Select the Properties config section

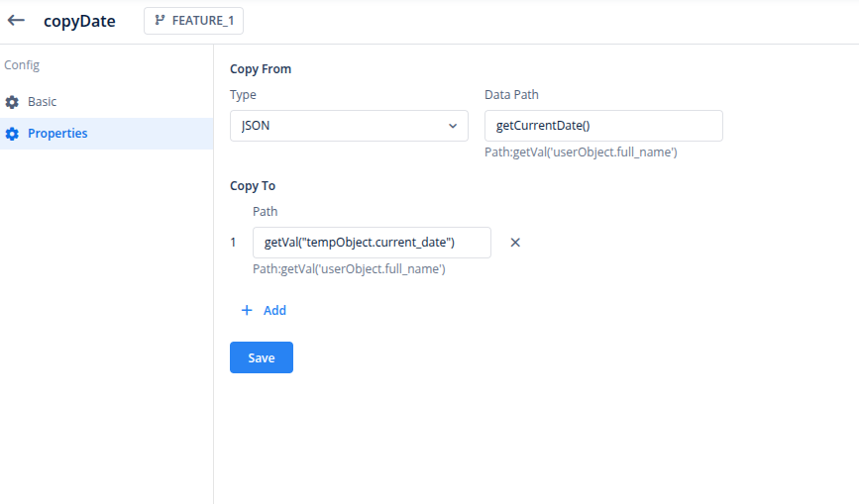coord(106,134)
